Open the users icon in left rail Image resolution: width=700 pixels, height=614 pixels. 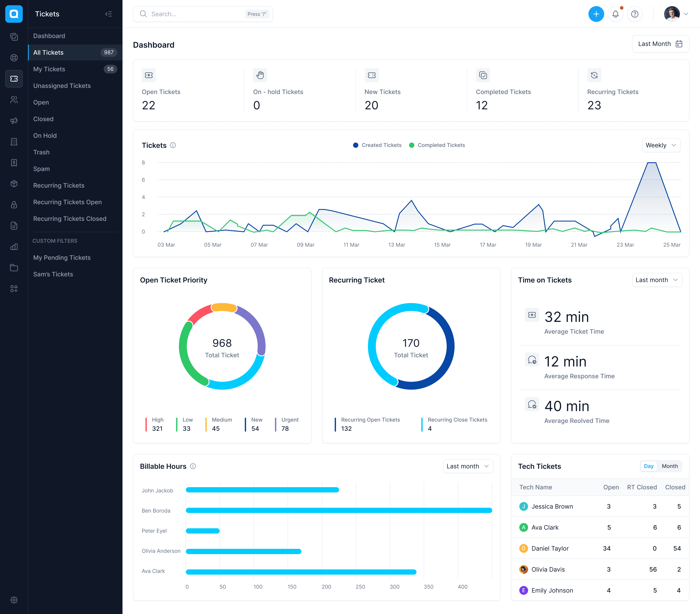[14, 99]
